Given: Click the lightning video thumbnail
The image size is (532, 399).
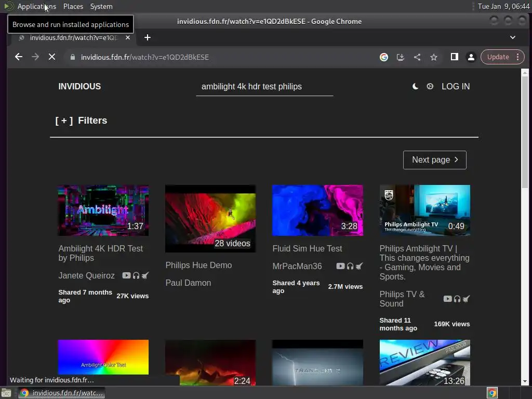Looking at the screenshot, I should click(317, 362).
